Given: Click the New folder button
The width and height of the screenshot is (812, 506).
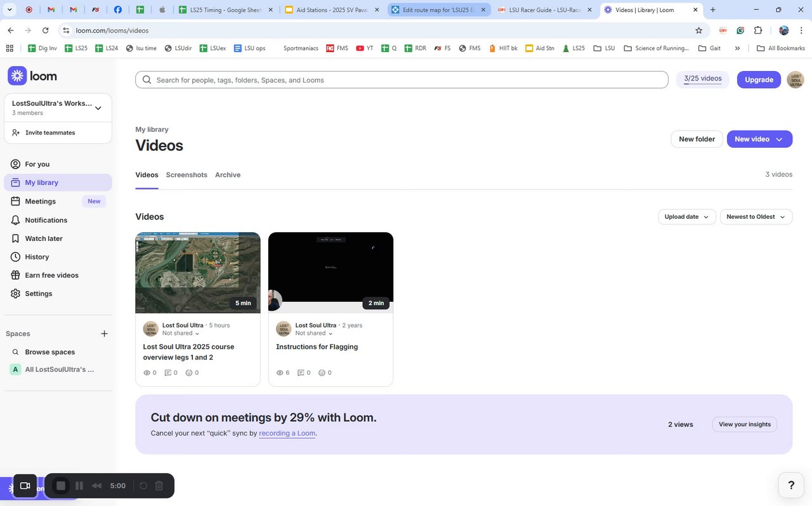Looking at the screenshot, I should coord(697,139).
